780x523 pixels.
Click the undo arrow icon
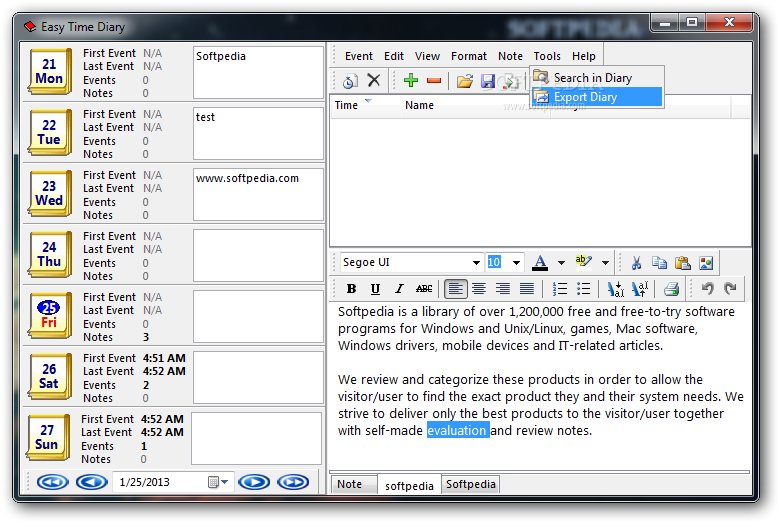[x=707, y=288]
